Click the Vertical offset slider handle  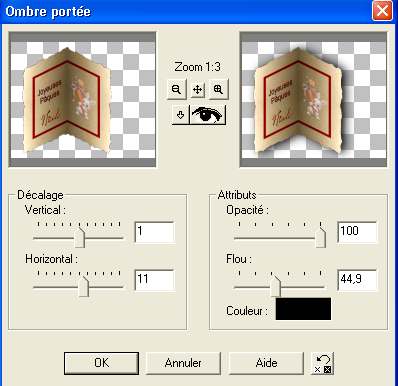[79, 238]
